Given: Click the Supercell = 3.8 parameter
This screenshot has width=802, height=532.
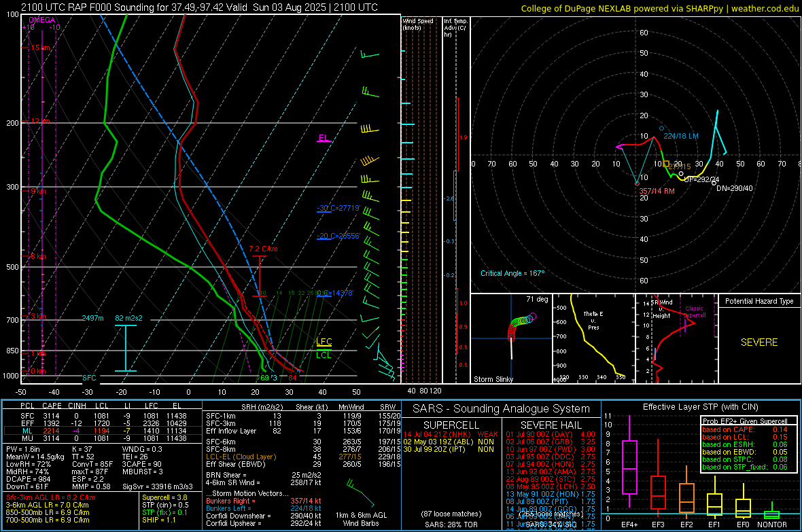Looking at the screenshot, I should 164,497.
